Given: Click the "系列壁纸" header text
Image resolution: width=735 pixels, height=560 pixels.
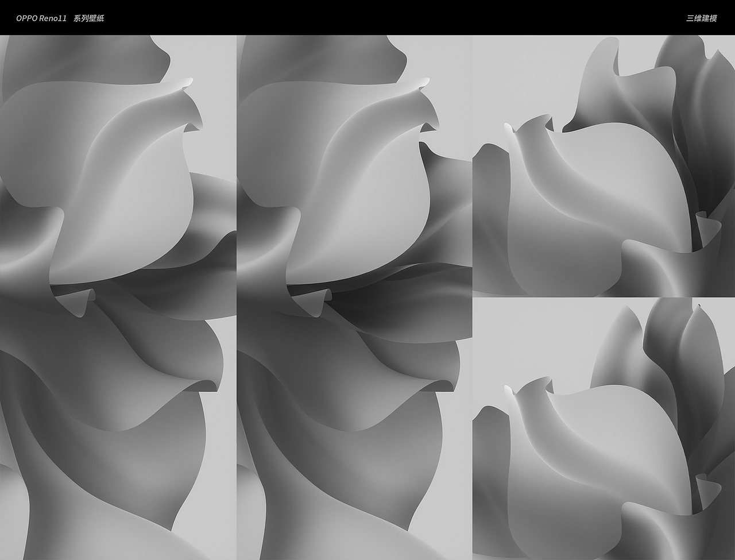Looking at the screenshot, I should pyautogui.click(x=88, y=18).
